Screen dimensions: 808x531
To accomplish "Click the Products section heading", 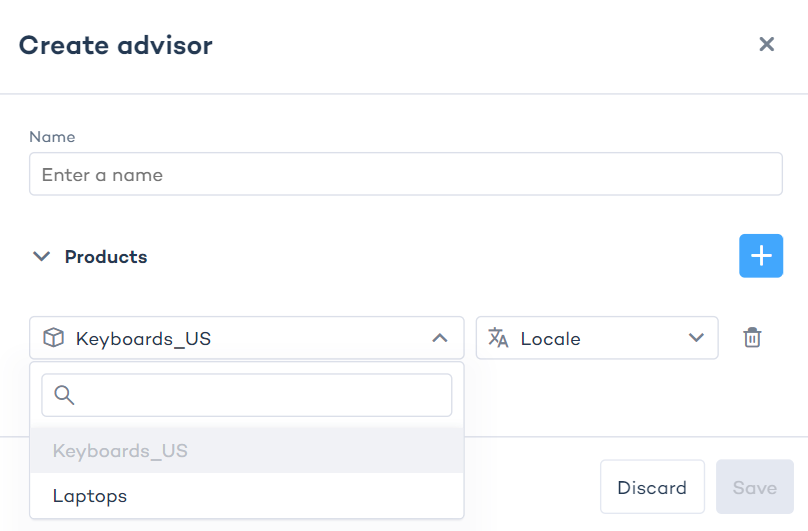I will coord(106,257).
